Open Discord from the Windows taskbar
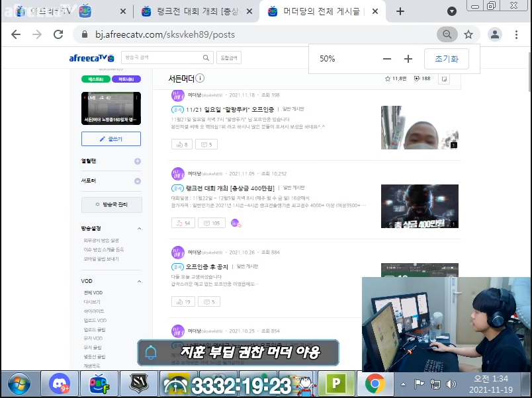The image size is (532, 398). click(60, 383)
